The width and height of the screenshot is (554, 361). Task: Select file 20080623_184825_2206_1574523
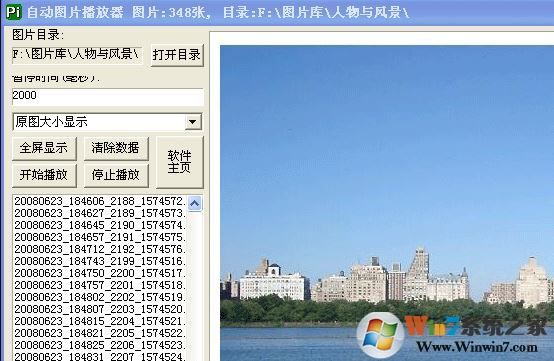click(x=100, y=345)
